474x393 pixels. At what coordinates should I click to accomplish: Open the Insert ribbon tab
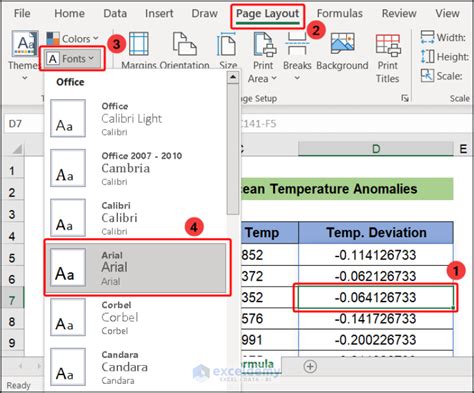159,13
